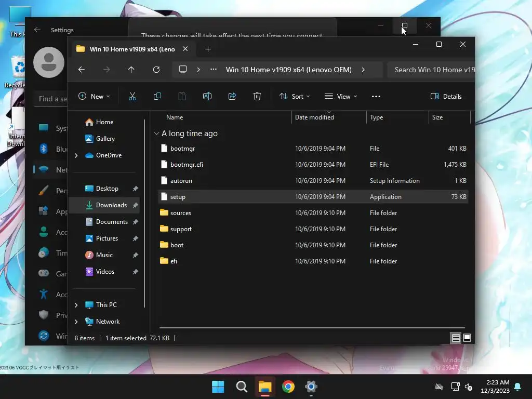
Task: Click the Cut scissors icon in toolbar
Action: [132, 96]
